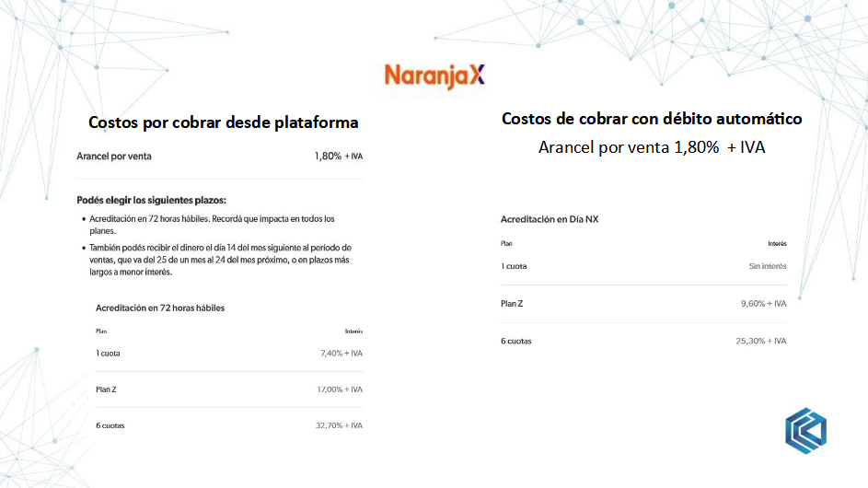868x488 pixels.
Task: Click '1 cuota' row in 72 horas table
Action: click(228, 354)
